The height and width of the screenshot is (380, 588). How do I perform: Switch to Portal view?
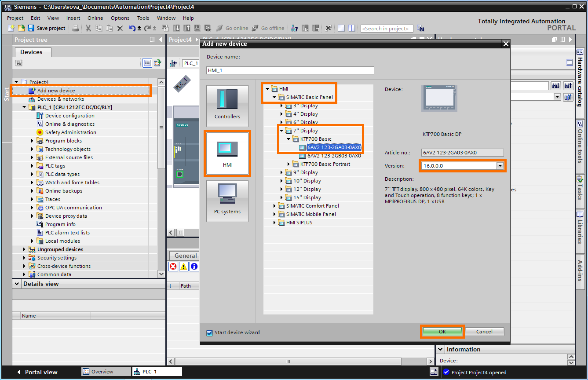(x=37, y=372)
